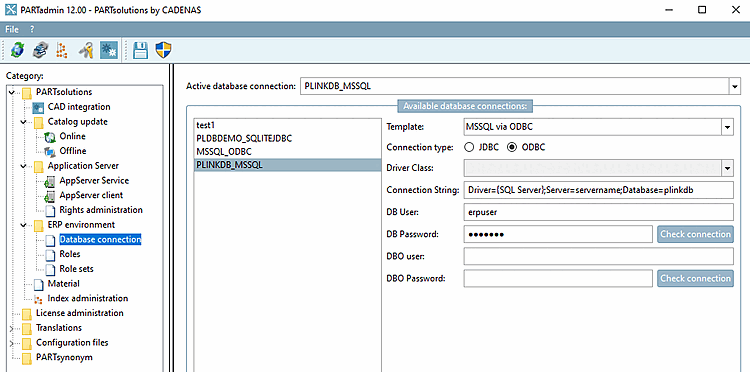
Task: Click the CAD integration node icon
Action: point(38,107)
